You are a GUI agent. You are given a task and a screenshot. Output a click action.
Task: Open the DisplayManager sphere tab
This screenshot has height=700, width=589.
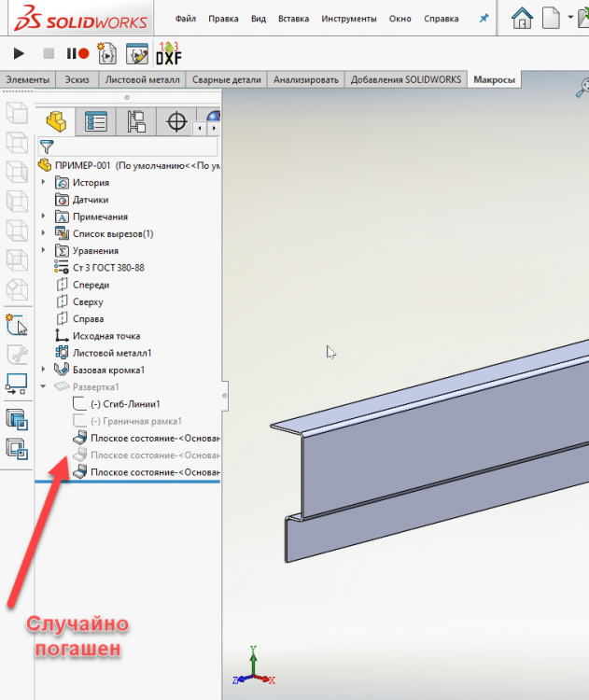214,116
